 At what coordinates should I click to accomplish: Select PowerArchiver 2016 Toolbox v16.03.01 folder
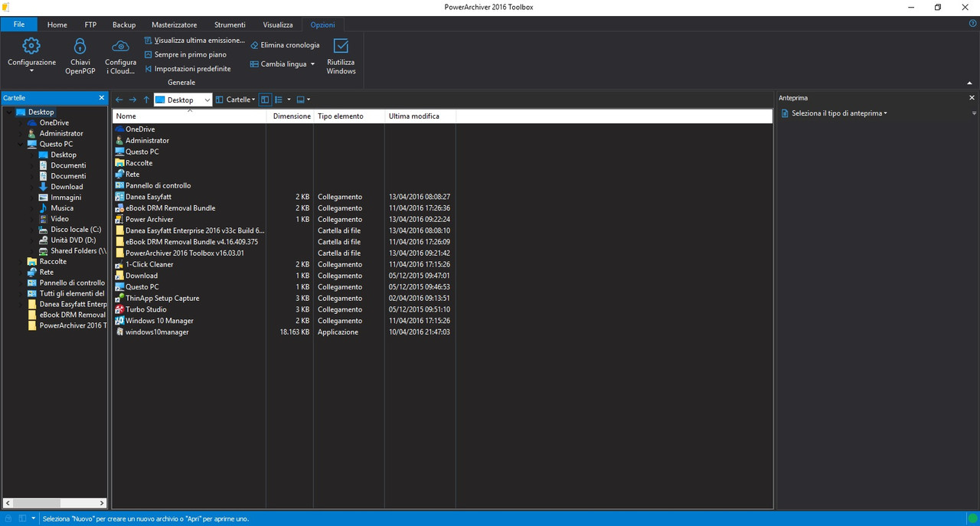[185, 253]
